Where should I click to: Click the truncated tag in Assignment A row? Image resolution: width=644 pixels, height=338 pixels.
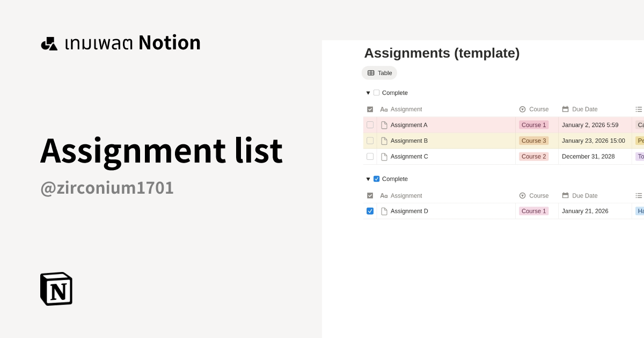640,125
